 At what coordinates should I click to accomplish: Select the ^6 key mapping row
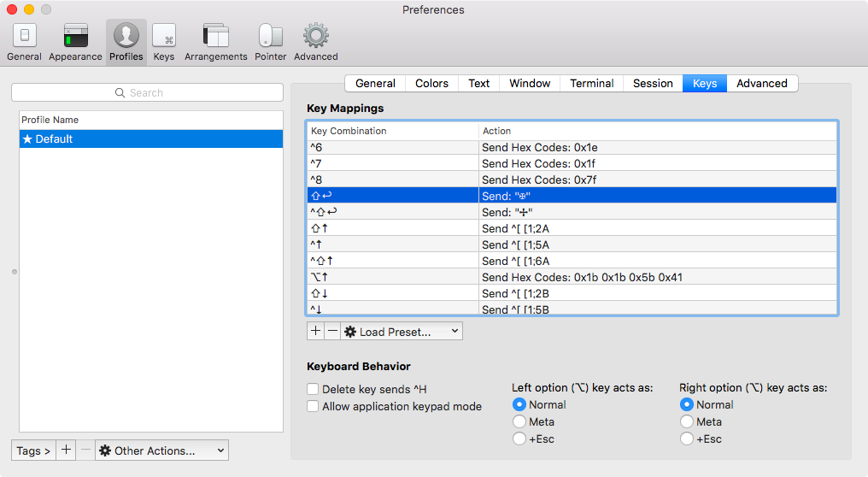tap(572, 147)
